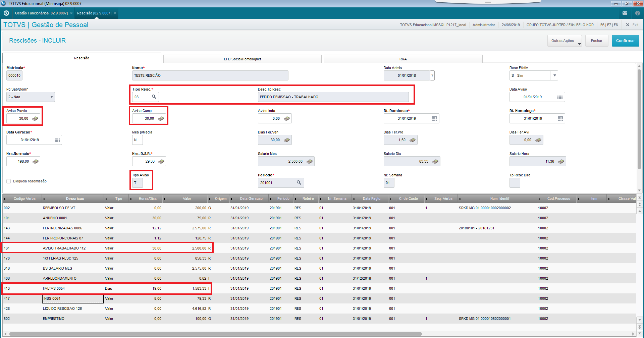Switch to the RRA tab

pos(403,59)
